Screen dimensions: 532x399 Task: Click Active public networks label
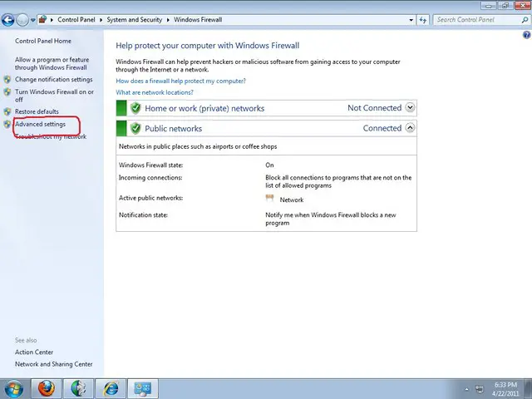[150, 198]
